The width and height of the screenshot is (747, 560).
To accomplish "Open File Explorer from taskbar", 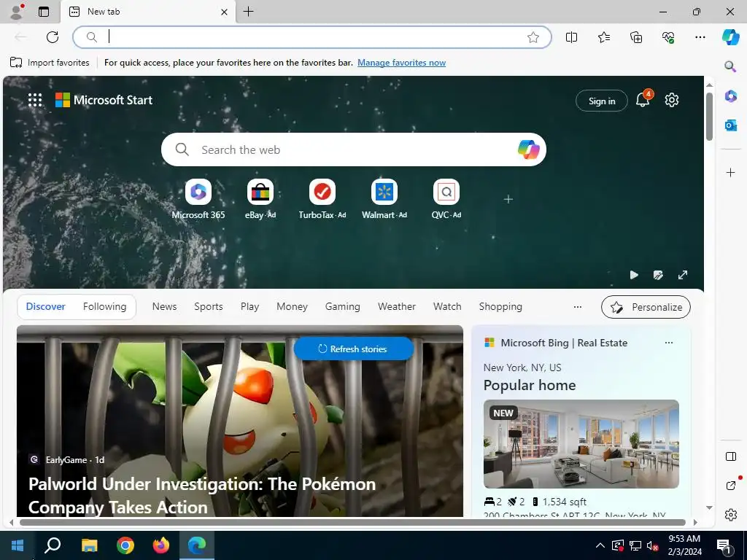I will coord(89,545).
